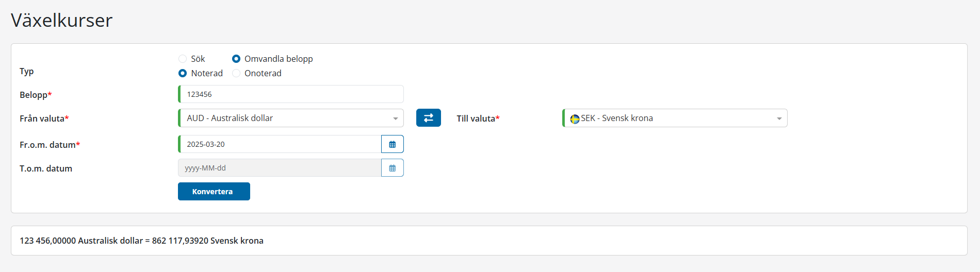Screen dimensions: 980x272
Task: Choose the Onoterad radio button
Action: pos(236,73)
